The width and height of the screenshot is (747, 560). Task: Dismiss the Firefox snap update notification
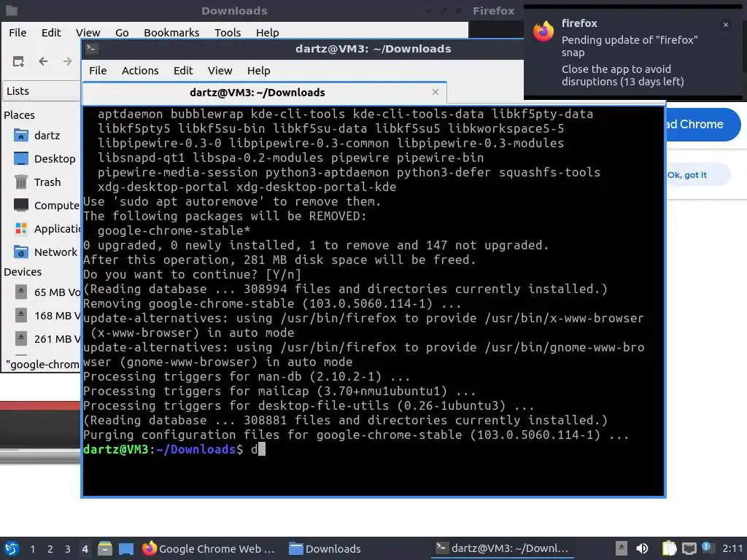click(x=726, y=25)
